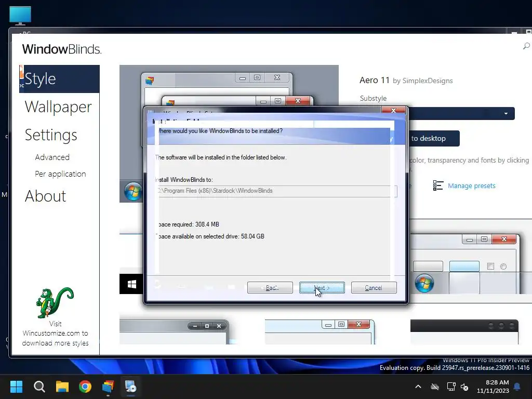Click the apply to desktop button
This screenshot has width=532, height=399.
coord(434,138)
